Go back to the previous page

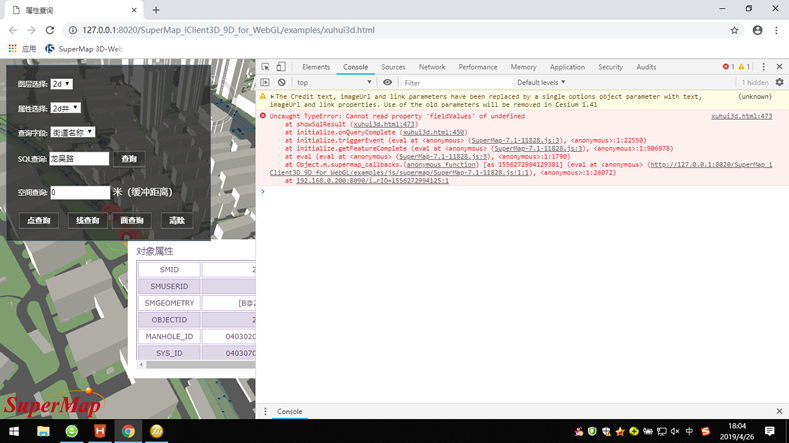point(13,30)
